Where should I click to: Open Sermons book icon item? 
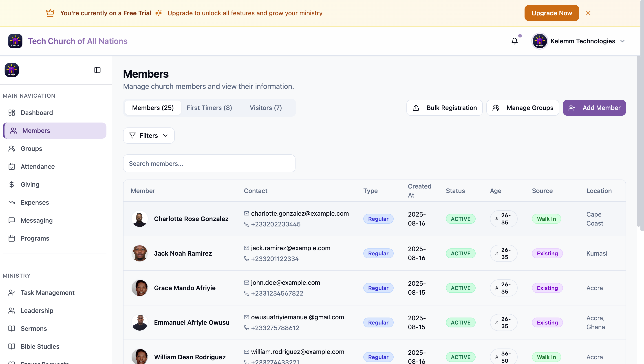click(x=33, y=329)
